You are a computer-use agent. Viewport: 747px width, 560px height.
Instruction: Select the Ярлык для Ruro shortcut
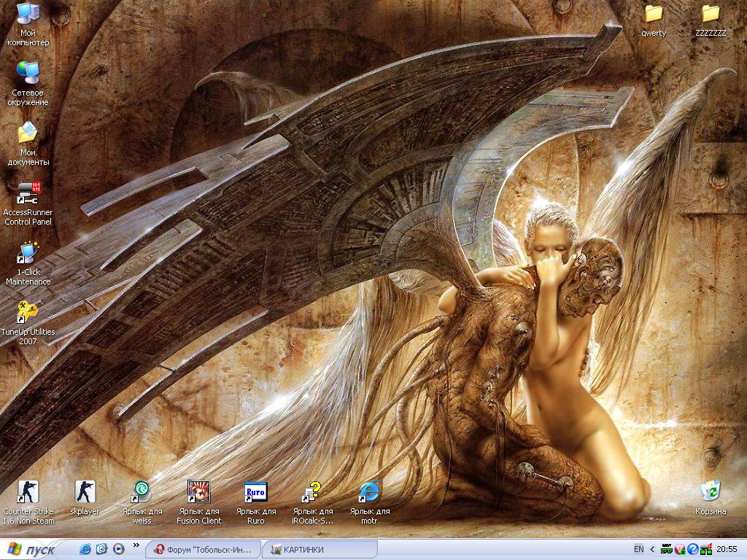[256, 502]
